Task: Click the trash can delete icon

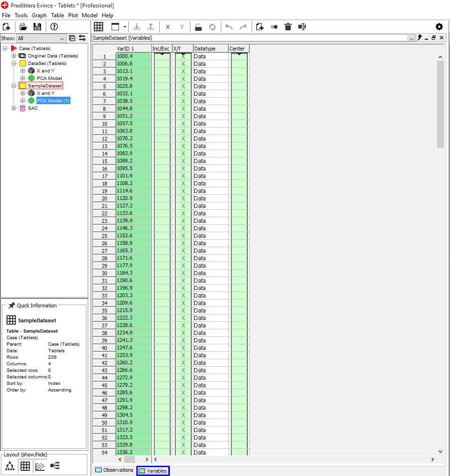Action: (288, 27)
